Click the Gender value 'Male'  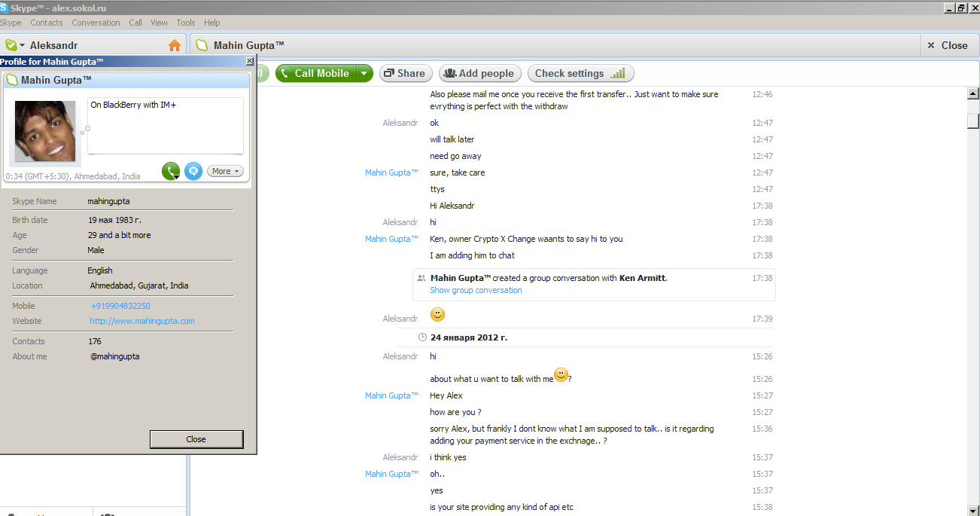point(96,250)
